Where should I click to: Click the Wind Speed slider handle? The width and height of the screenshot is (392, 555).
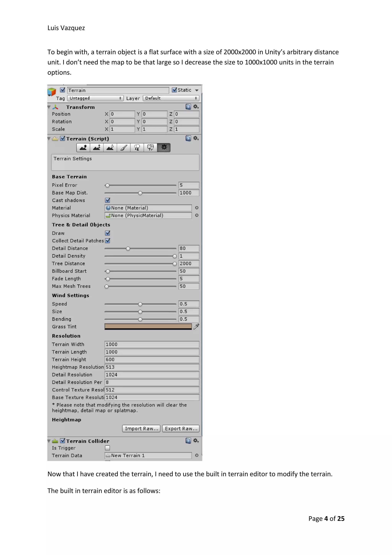[140, 304]
